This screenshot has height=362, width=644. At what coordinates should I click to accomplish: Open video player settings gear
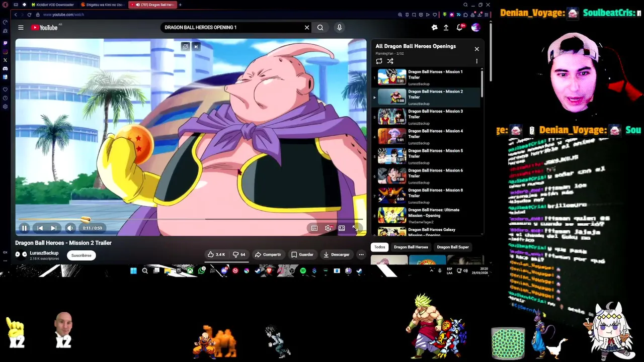point(328,228)
